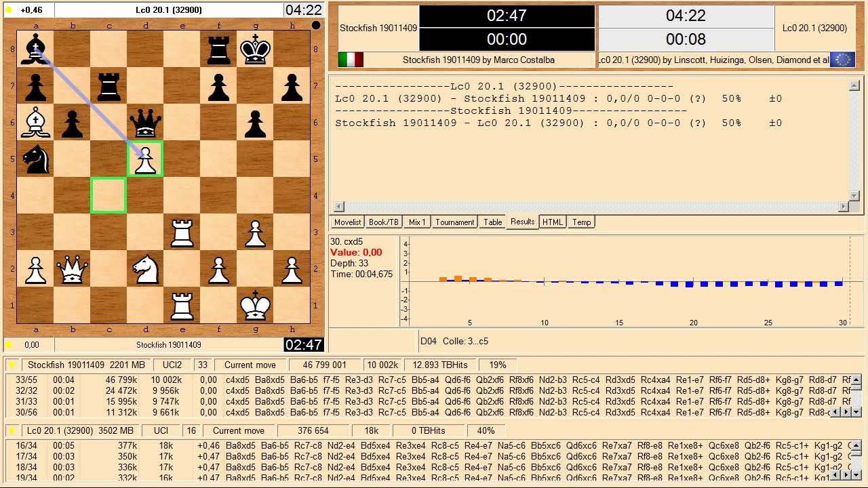Viewport: 868px width, 488px height.
Task: Select the black pawn on a7
Action: pos(35,86)
